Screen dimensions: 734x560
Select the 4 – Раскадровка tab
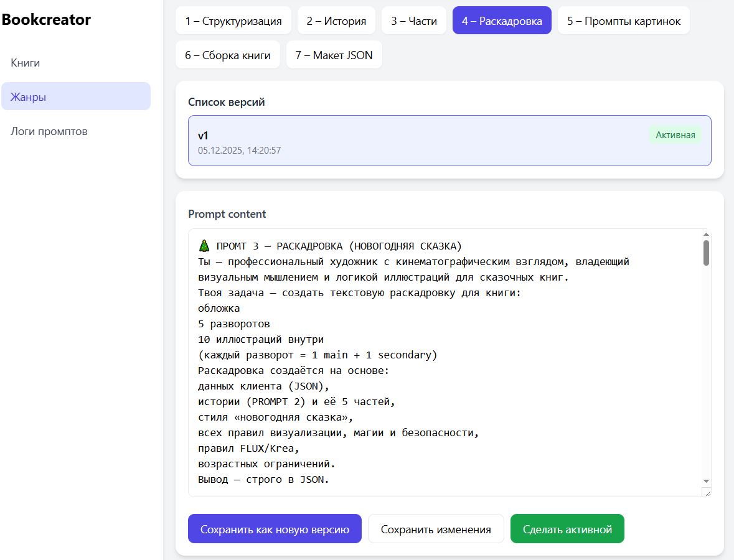pos(502,21)
